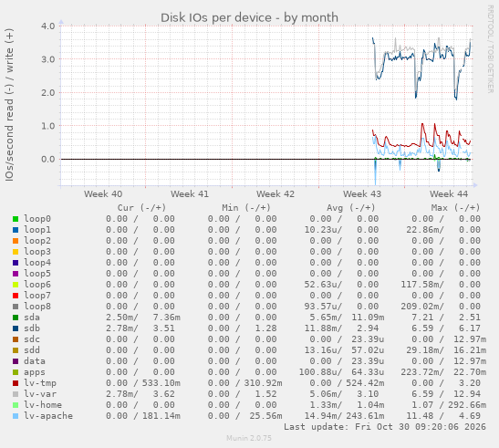Click lv-var max write value 12.94

(467, 394)
